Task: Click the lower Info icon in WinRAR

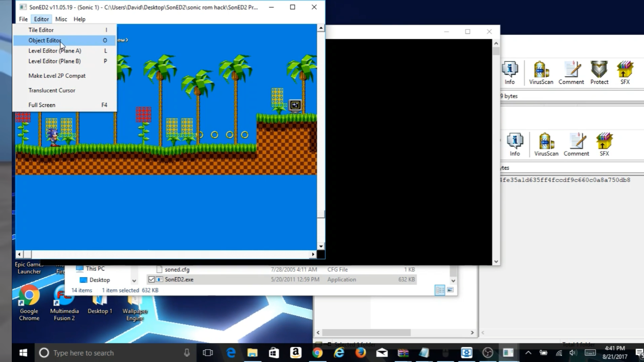Action: tap(514, 145)
